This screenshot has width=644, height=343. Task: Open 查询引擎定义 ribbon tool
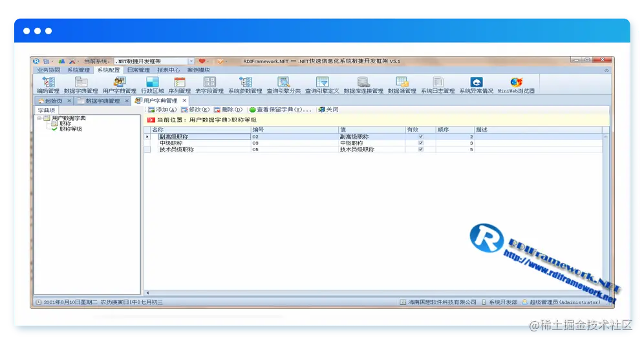coord(322,85)
